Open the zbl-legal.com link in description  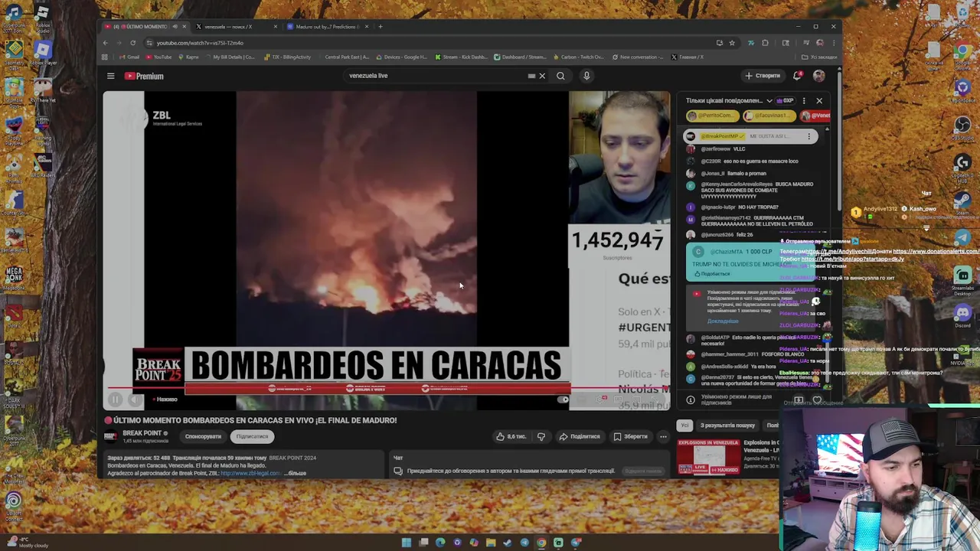tap(250, 473)
